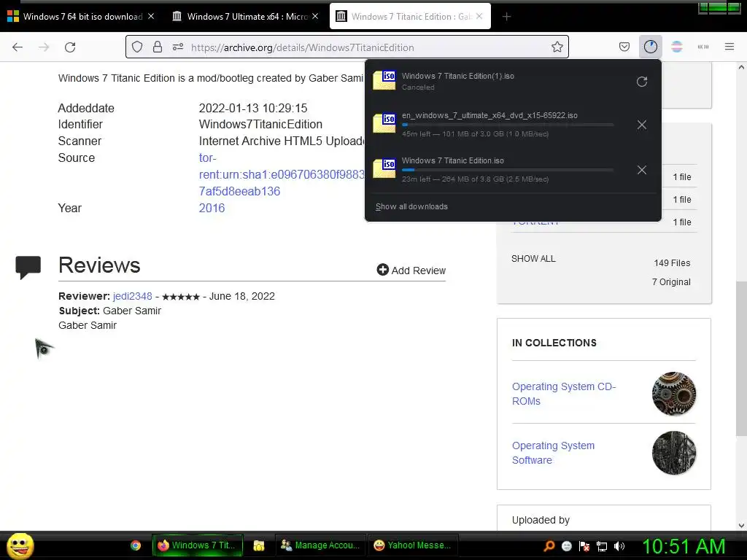
Task: Cancel the Windows 7 Titanic Edition.iso download
Action: (642, 170)
